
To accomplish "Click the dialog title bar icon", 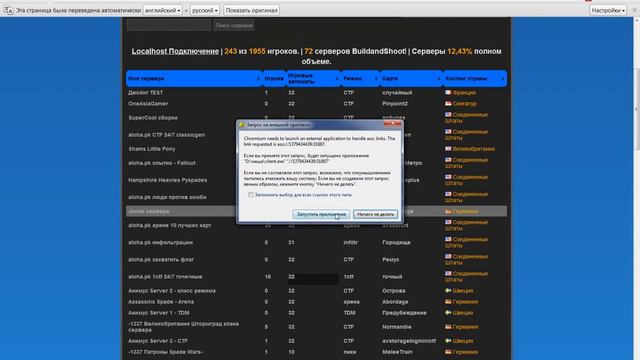I will (242, 125).
